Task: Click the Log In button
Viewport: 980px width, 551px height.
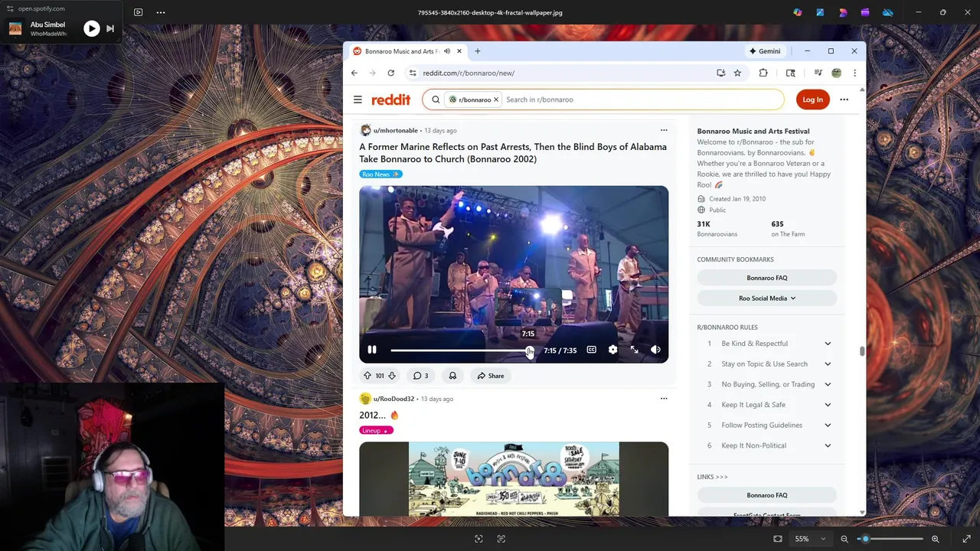Action: (x=812, y=99)
